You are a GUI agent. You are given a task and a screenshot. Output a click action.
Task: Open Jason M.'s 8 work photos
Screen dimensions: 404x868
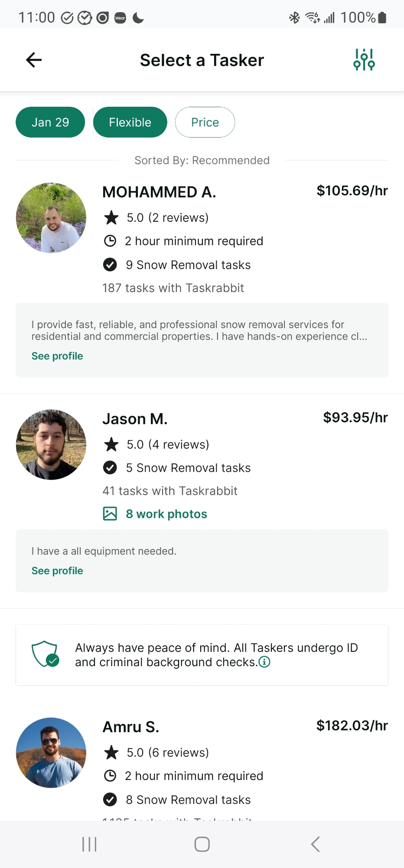[x=166, y=514]
